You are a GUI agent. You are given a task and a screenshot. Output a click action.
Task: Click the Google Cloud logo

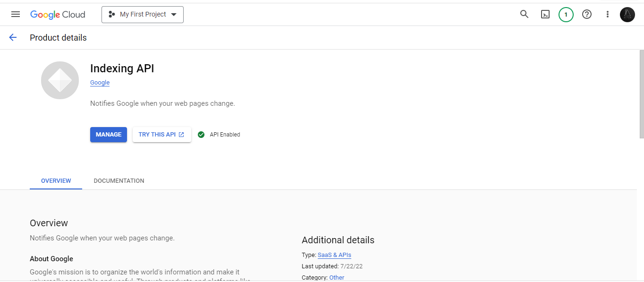click(x=58, y=15)
